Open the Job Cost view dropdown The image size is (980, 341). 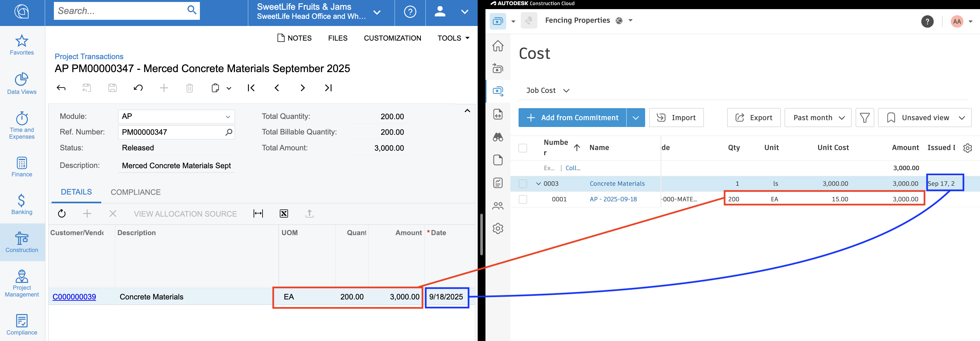click(x=547, y=91)
